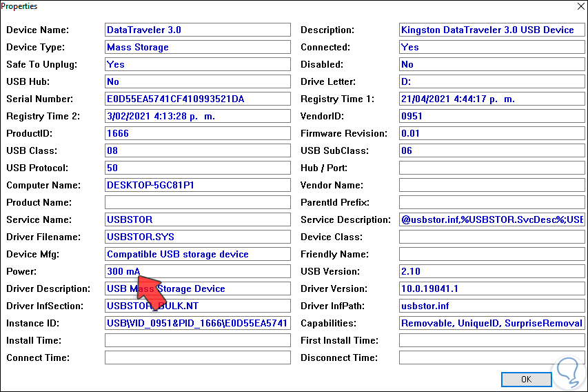Click the Firmware Revision field 0.01
Screen dimensions: 588x392
(x=492, y=133)
